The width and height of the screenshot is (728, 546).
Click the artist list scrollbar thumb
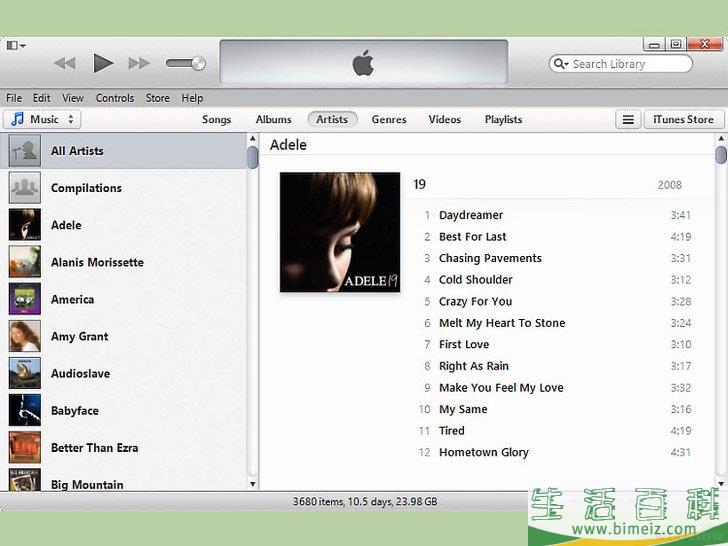coord(253,157)
